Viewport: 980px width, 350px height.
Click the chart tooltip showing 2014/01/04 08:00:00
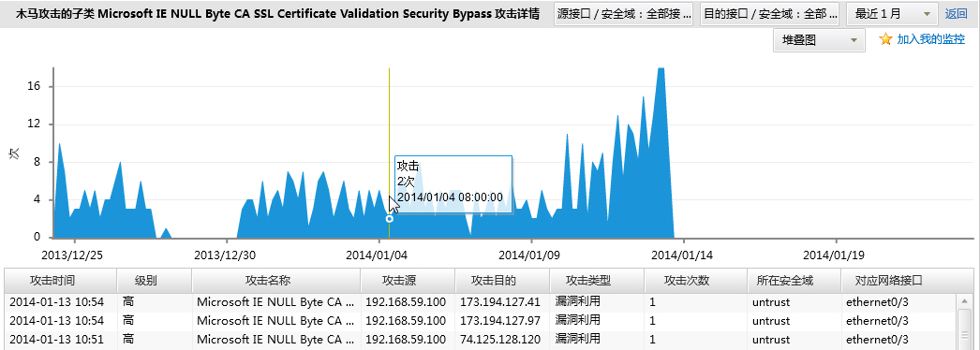coord(453,184)
